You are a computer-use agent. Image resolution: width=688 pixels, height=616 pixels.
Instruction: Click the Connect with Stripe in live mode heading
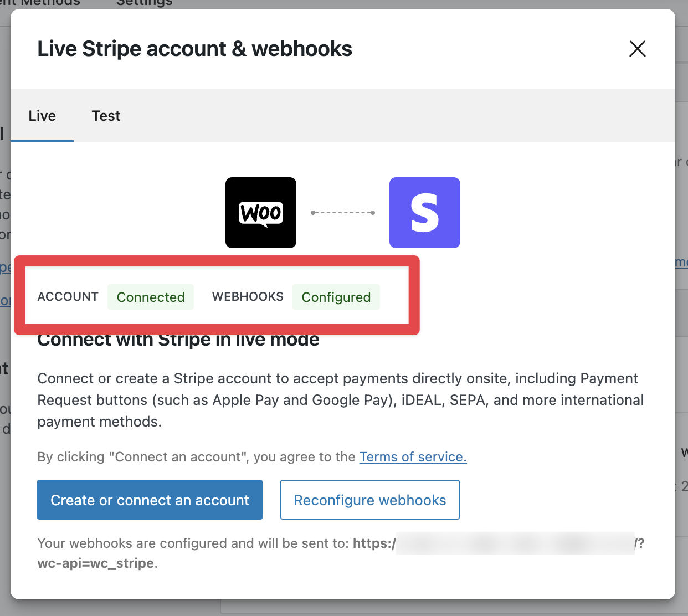coord(178,339)
